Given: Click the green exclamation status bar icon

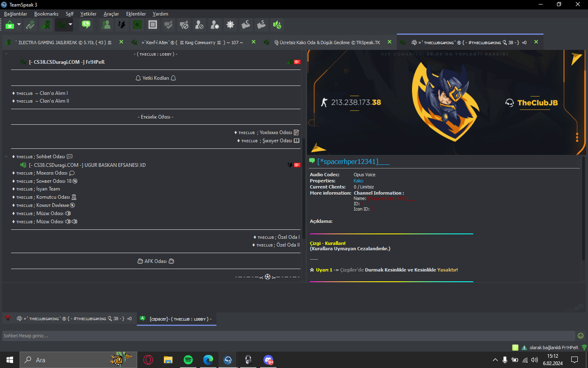Looking at the screenshot, I should point(515,348).
